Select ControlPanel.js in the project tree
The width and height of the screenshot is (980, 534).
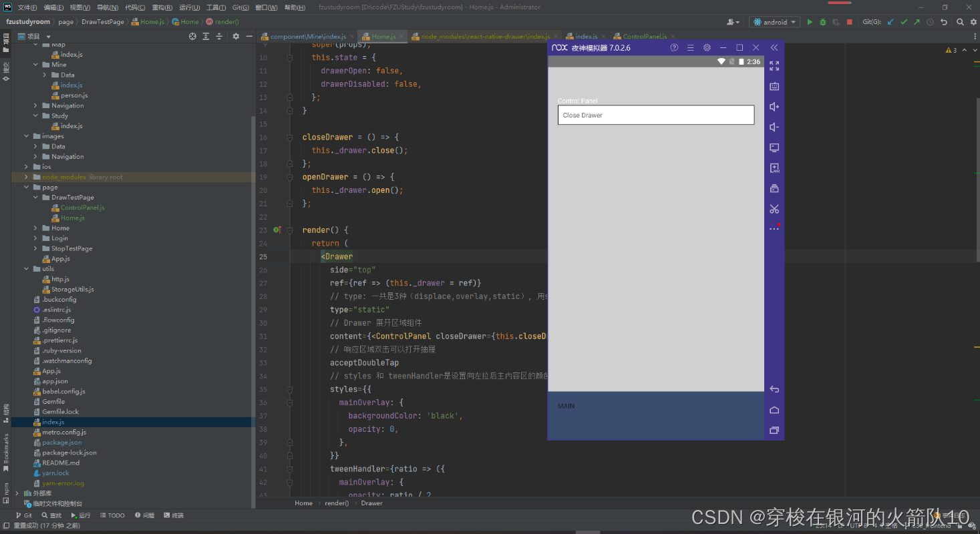point(82,208)
